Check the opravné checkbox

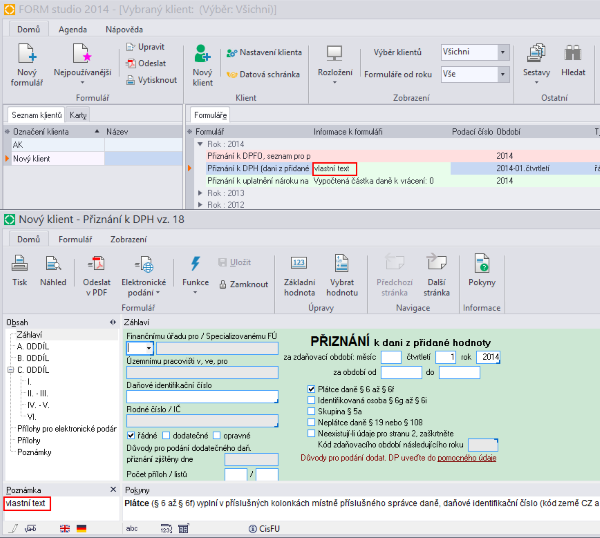pyautogui.click(x=217, y=435)
